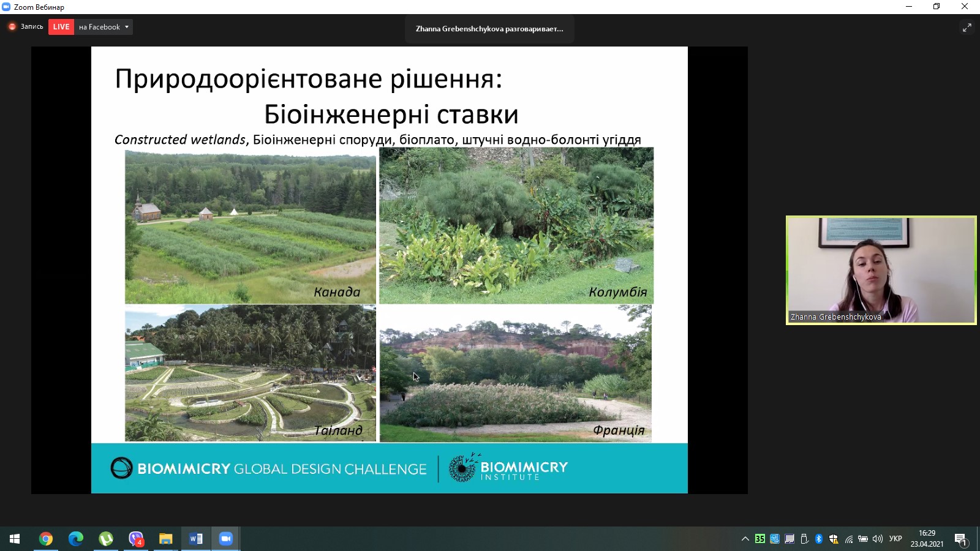
Task: Open the на Facebook streaming dropdown
Action: 102,26
